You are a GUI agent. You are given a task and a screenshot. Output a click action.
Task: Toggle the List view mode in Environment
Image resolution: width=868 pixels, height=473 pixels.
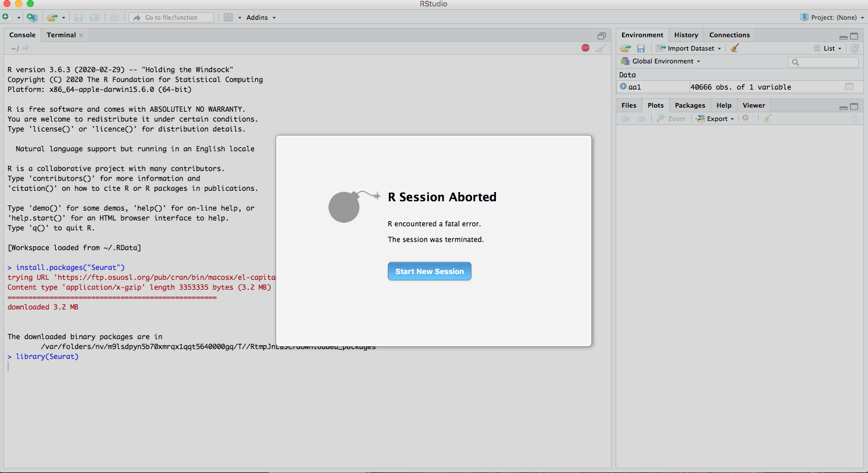point(828,48)
